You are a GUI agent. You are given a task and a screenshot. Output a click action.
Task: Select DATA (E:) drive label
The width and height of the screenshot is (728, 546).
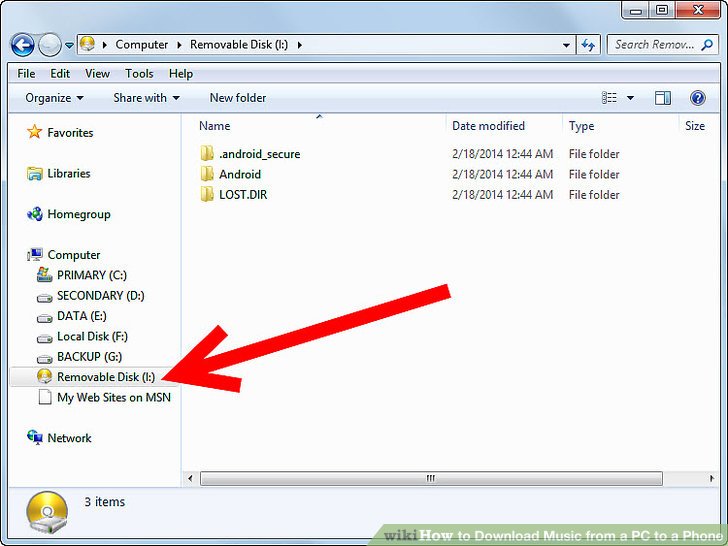[x=82, y=316]
